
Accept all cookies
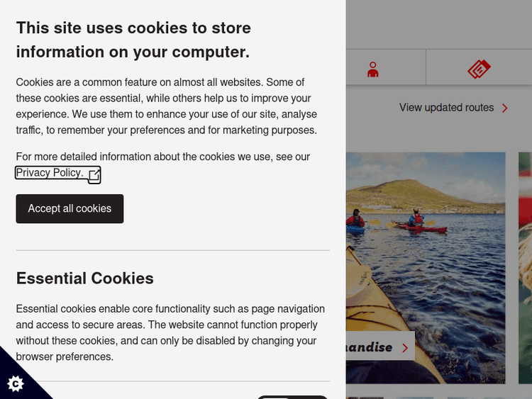tap(70, 208)
